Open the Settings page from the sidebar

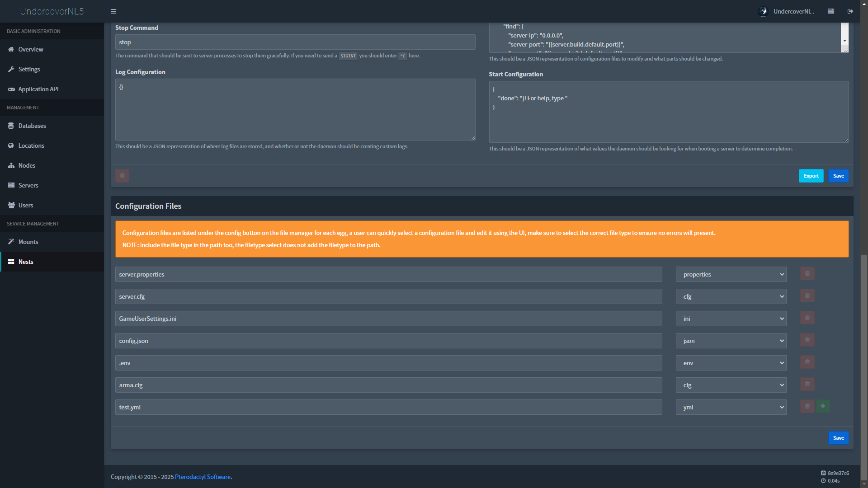coord(29,69)
